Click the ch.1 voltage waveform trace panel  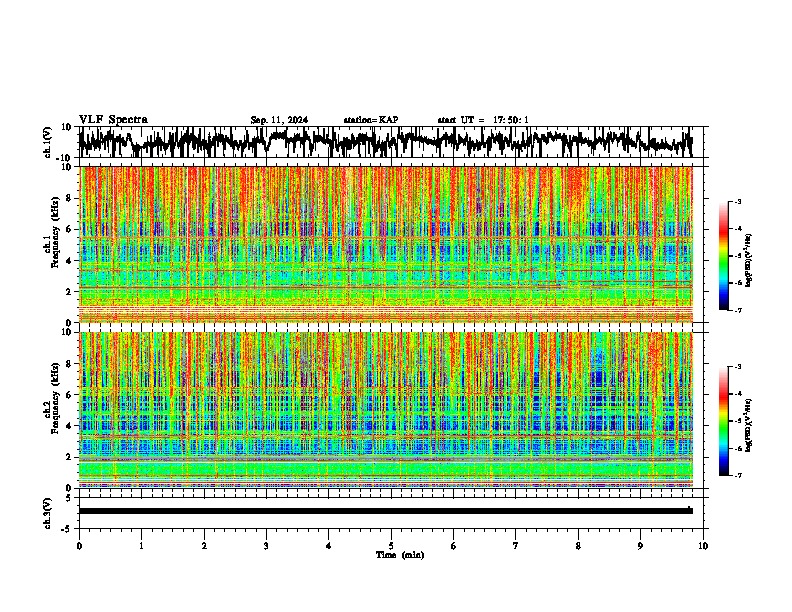[x=391, y=142]
